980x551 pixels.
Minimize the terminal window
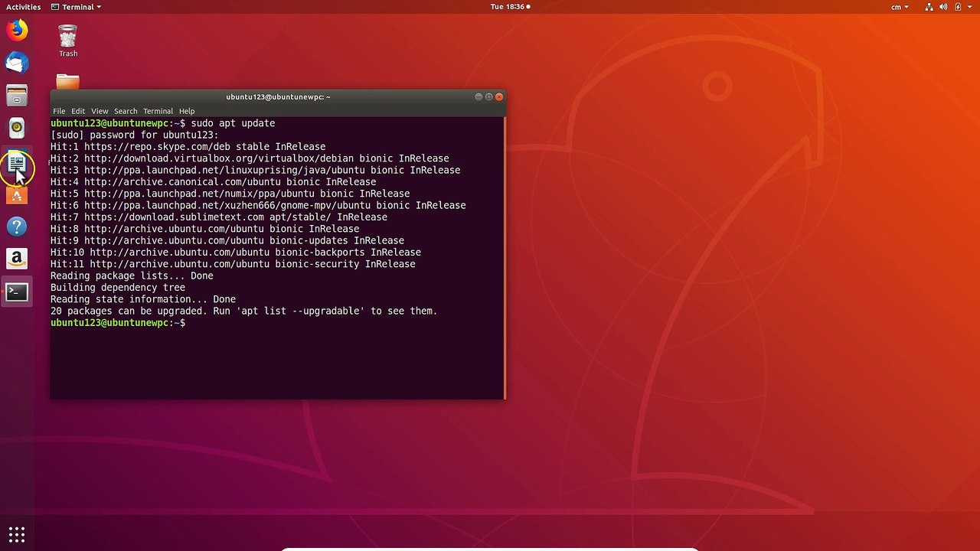(479, 96)
